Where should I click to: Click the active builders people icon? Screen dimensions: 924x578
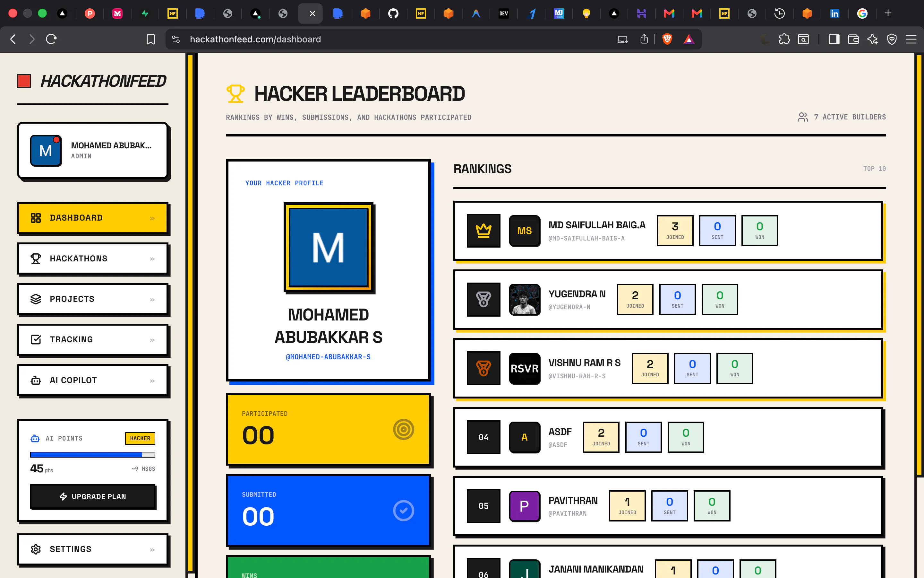coord(803,117)
